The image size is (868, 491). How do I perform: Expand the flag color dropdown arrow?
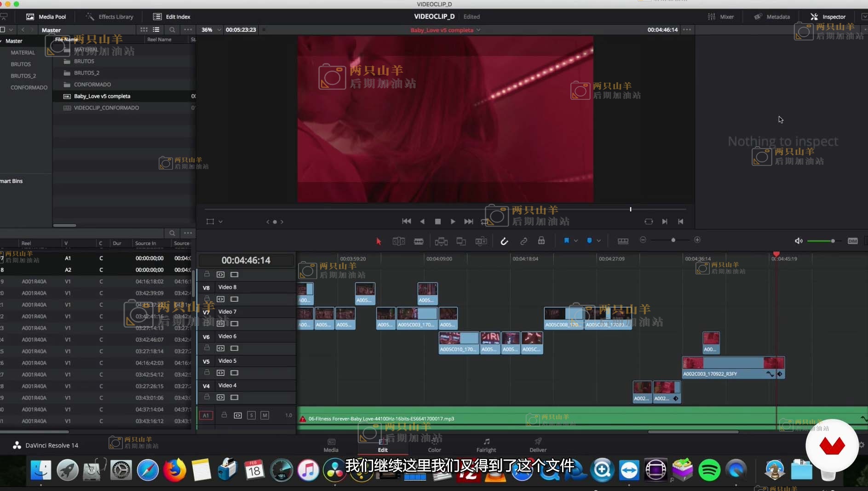[575, 241]
